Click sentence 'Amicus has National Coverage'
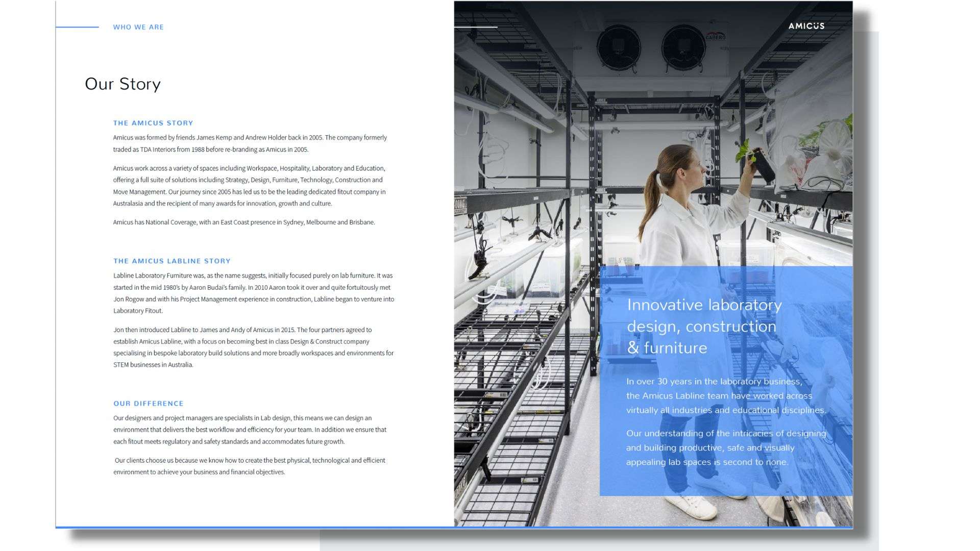Image resolution: width=980 pixels, height=551 pixels. pyautogui.click(x=244, y=222)
